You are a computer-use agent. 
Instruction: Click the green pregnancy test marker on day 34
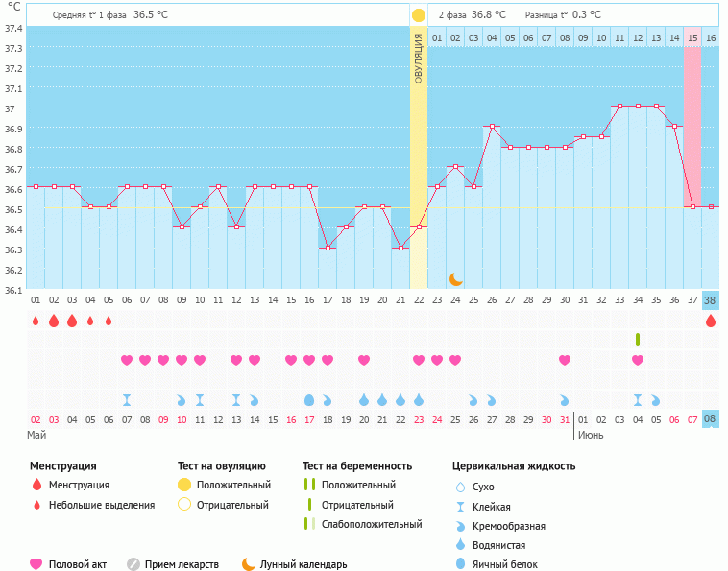point(638,340)
